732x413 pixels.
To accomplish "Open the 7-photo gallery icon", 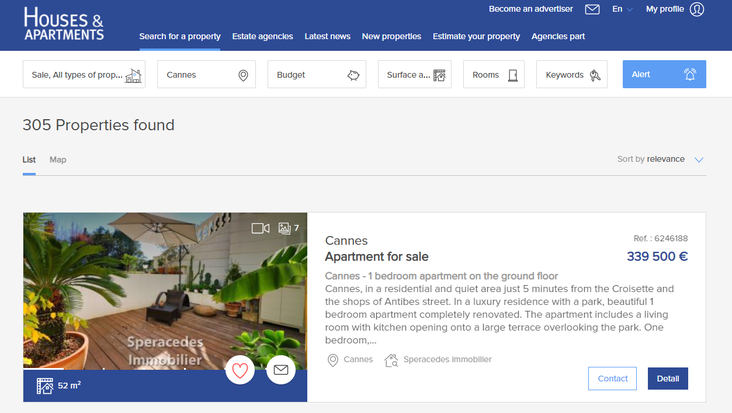I will pyautogui.click(x=284, y=228).
